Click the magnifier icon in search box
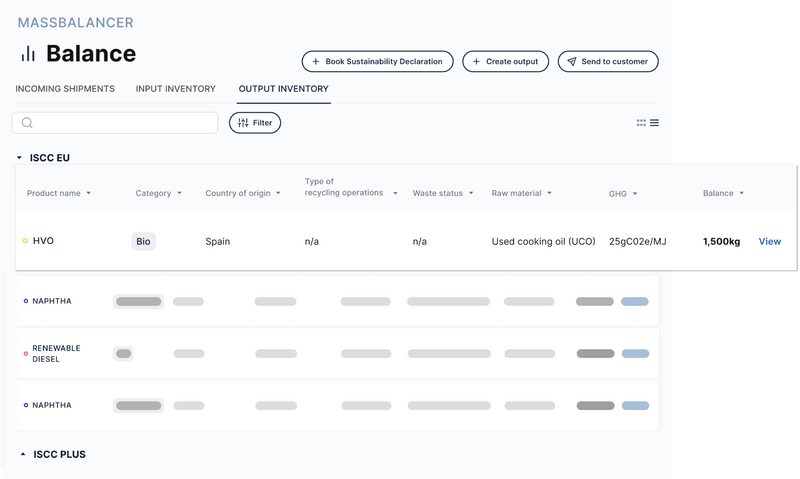This screenshot has width=800, height=479. (27, 123)
